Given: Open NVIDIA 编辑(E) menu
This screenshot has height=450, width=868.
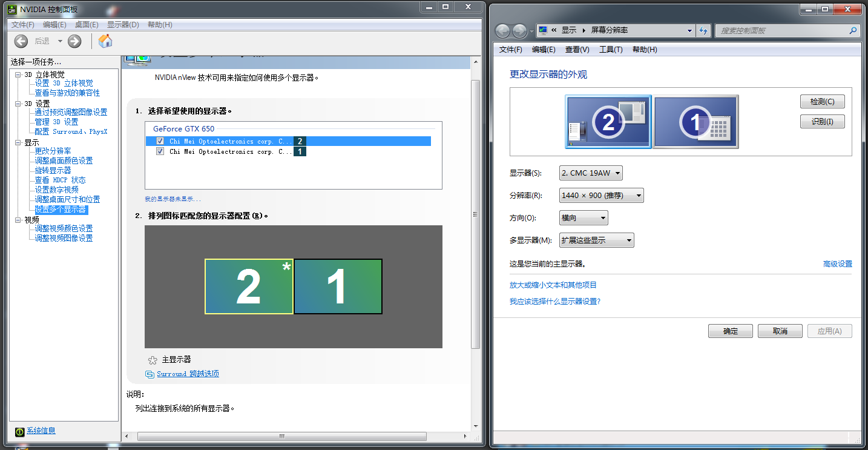Looking at the screenshot, I should click(54, 25).
